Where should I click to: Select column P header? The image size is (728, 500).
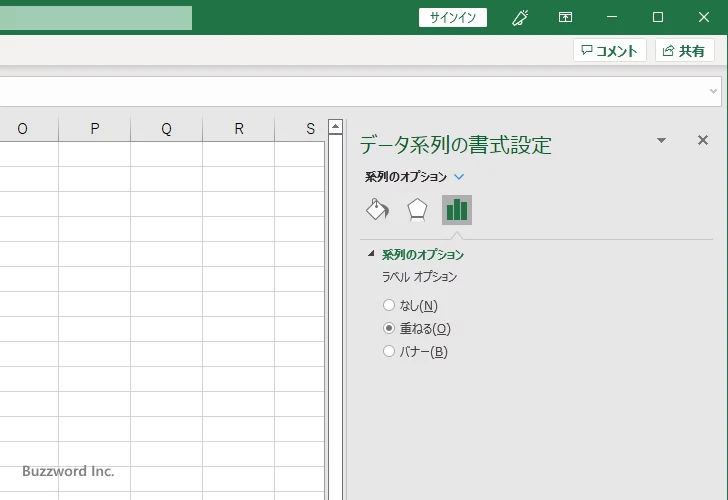(x=95, y=129)
